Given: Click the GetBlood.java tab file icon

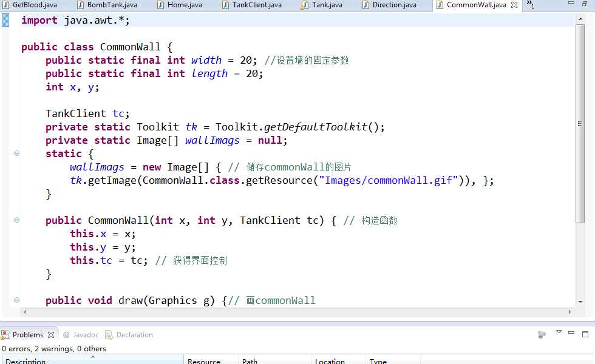Looking at the screenshot, I should (x=6, y=5).
